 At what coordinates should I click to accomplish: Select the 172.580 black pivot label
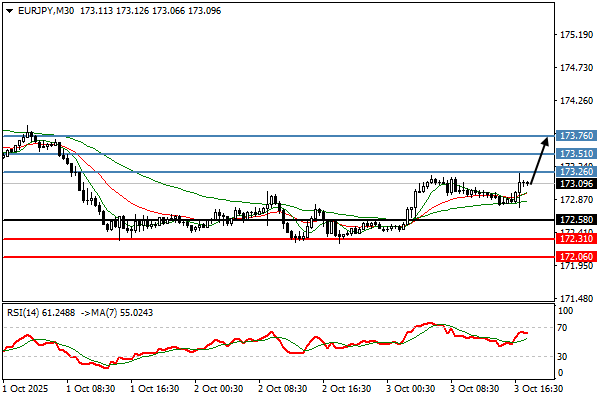(575, 219)
